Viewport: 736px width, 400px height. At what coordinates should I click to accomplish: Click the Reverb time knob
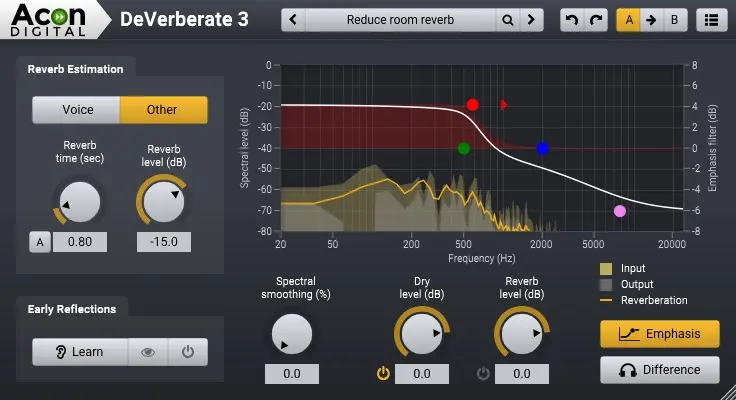tap(80, 202)
